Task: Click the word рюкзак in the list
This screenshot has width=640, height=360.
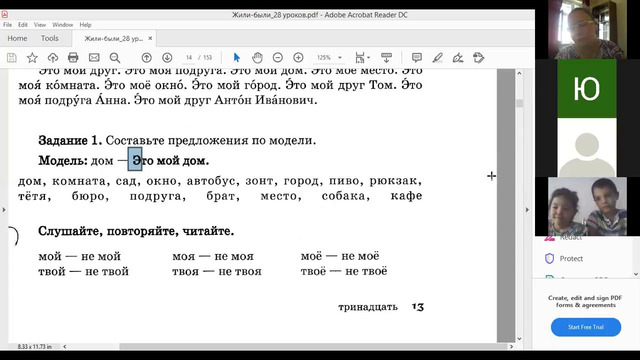Action: (393, 181)
